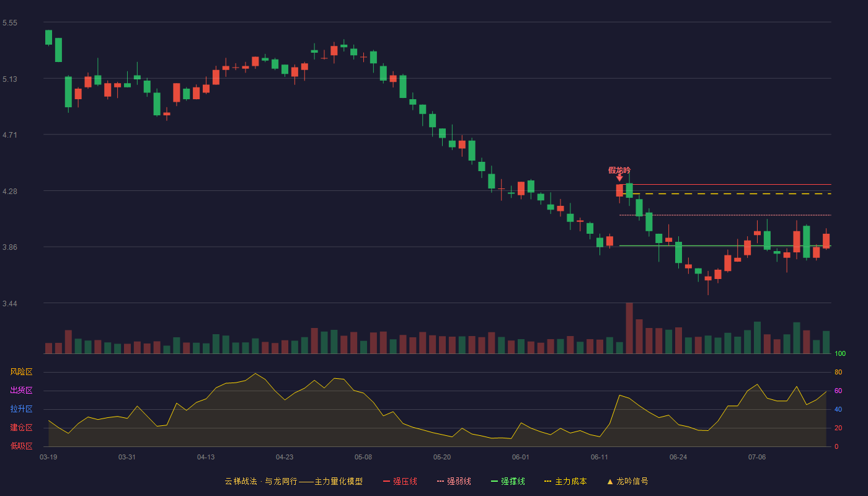Click the 假龙吟 signal arrow marker
The height and width of the screenshot is (496, 868).
coord(619,178)
